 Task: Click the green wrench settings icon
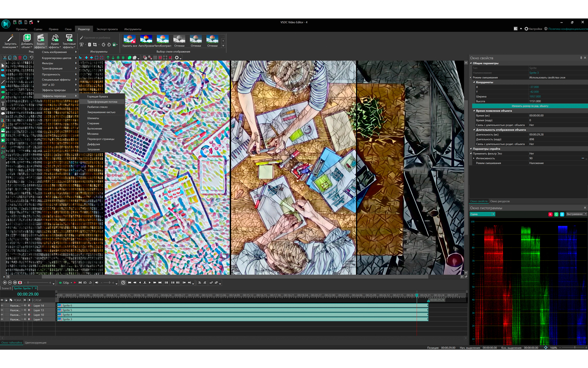(114, 45)
